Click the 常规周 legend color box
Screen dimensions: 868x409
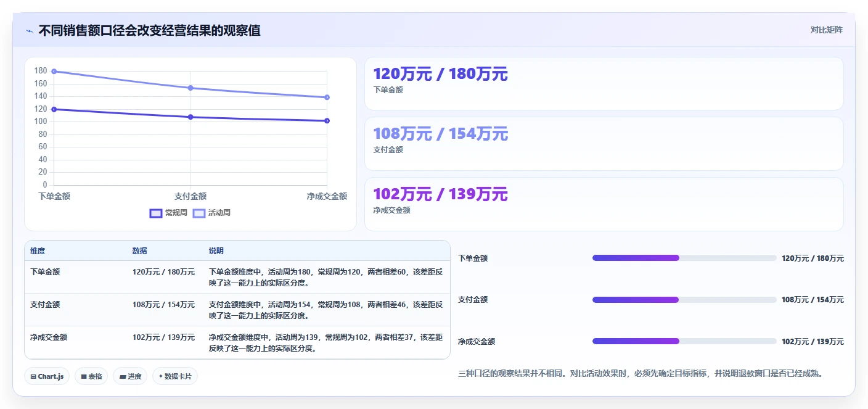pos(156,213)
